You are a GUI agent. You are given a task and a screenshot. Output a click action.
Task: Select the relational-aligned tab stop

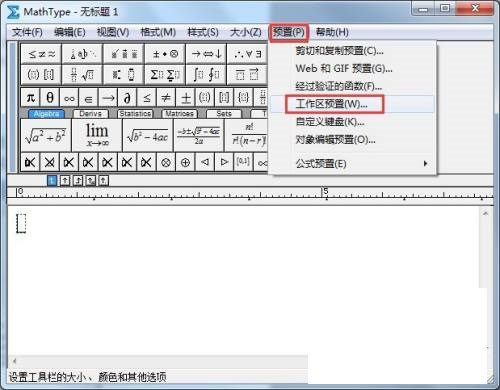click(91, 181)
